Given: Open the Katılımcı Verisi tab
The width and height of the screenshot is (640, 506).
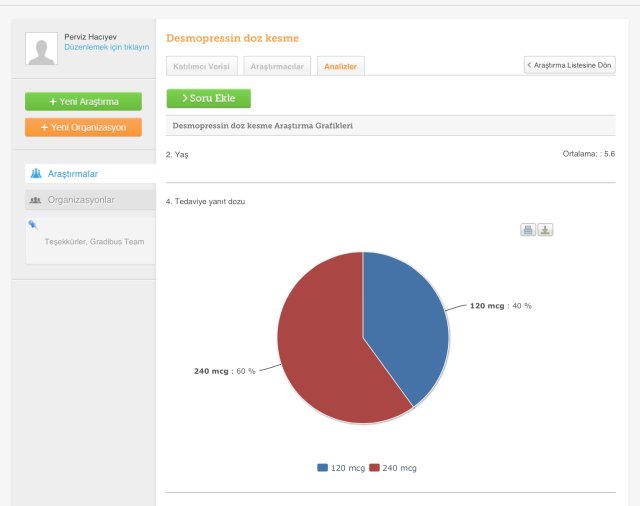Looking at the screenshot, I should [201, 66].
